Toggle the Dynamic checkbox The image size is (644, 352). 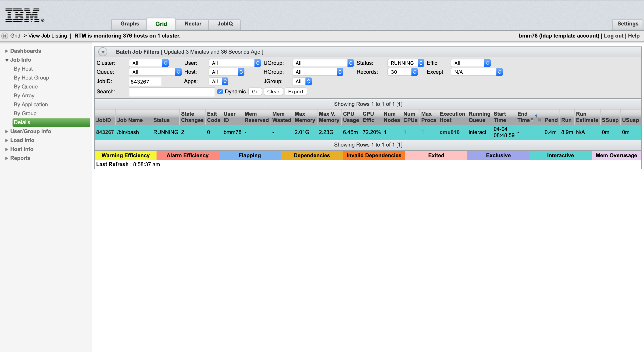[x=220, y=92]
